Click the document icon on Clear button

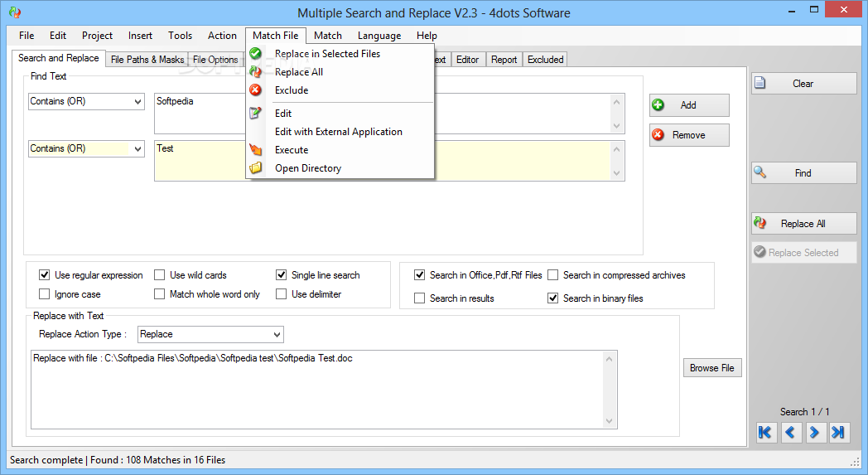(760, 83)
